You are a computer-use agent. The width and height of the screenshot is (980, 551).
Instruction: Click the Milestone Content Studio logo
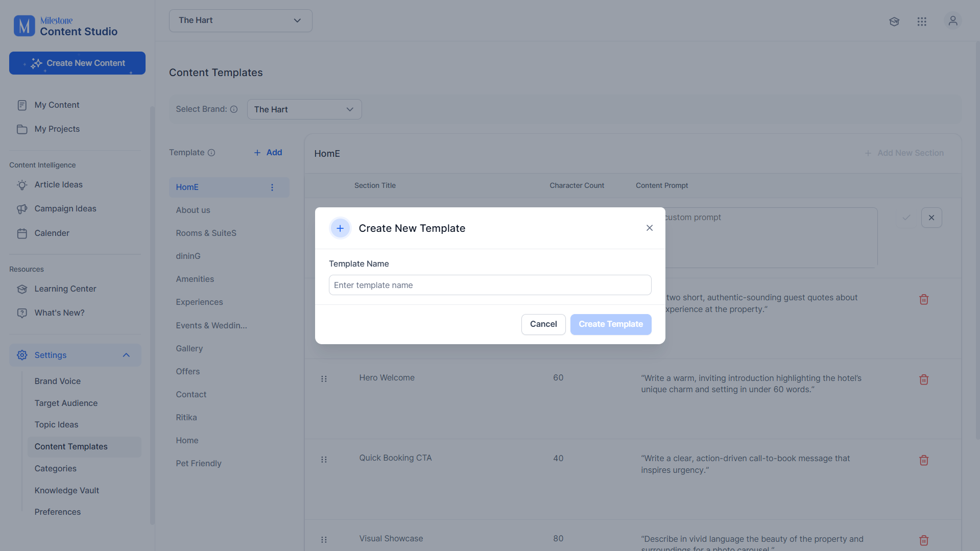point(65,26)
